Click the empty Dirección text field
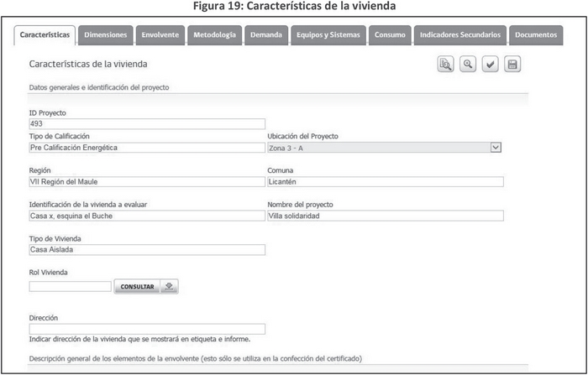Image resolution: width=588 pixels, height=375 pixels. click(147, 329)
